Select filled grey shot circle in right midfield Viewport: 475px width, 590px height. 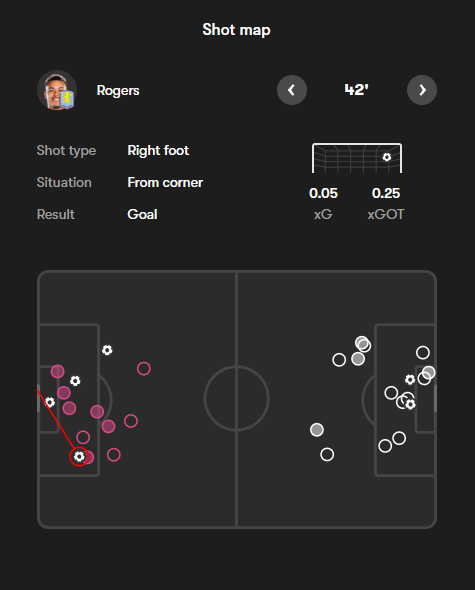coord(317,430)
